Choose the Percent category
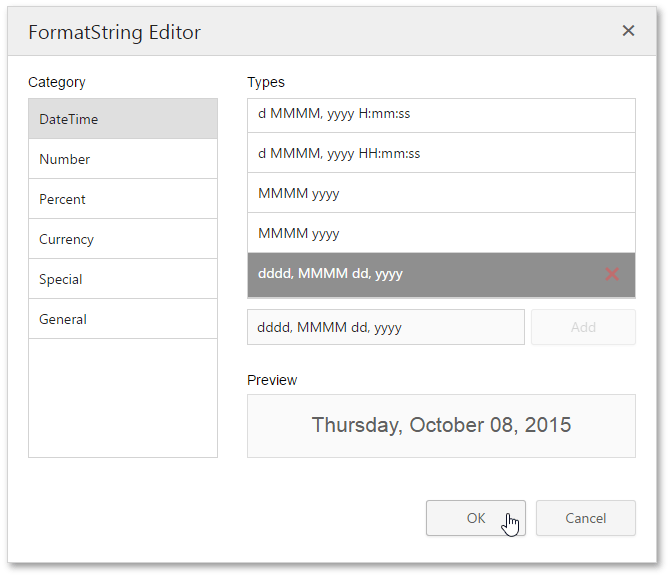Image resolution: width=670 pixels, height=577 pixels. point(123,199)
